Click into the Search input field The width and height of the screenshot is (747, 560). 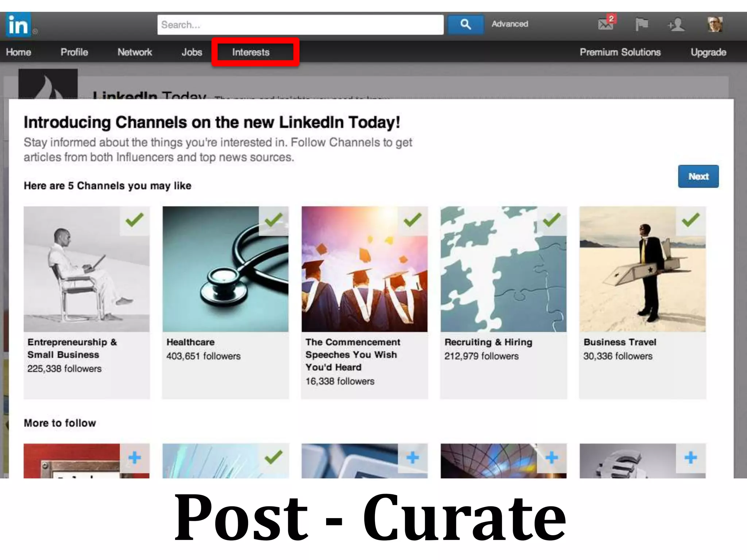(x=300, y=25)
